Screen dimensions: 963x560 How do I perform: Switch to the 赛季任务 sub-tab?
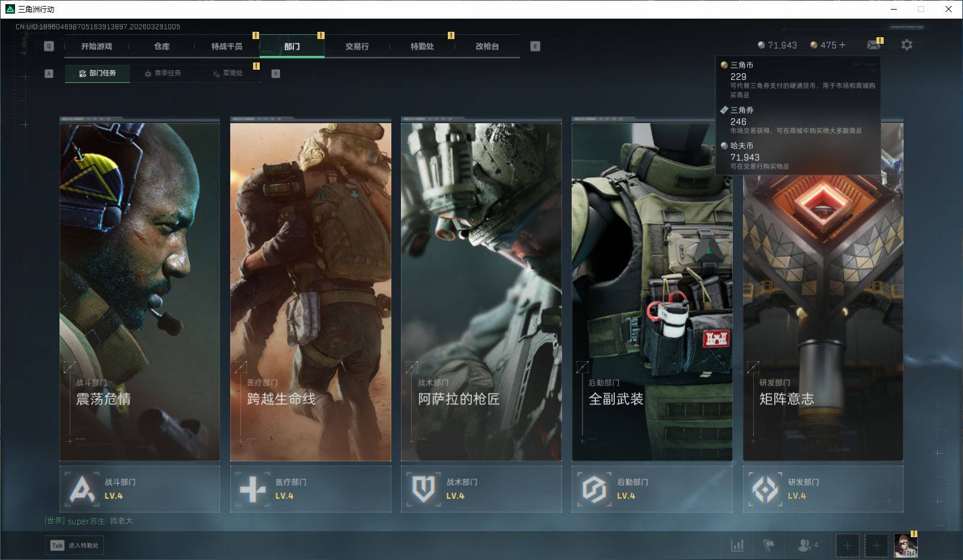pyautogui.click(x=163, y=73)
